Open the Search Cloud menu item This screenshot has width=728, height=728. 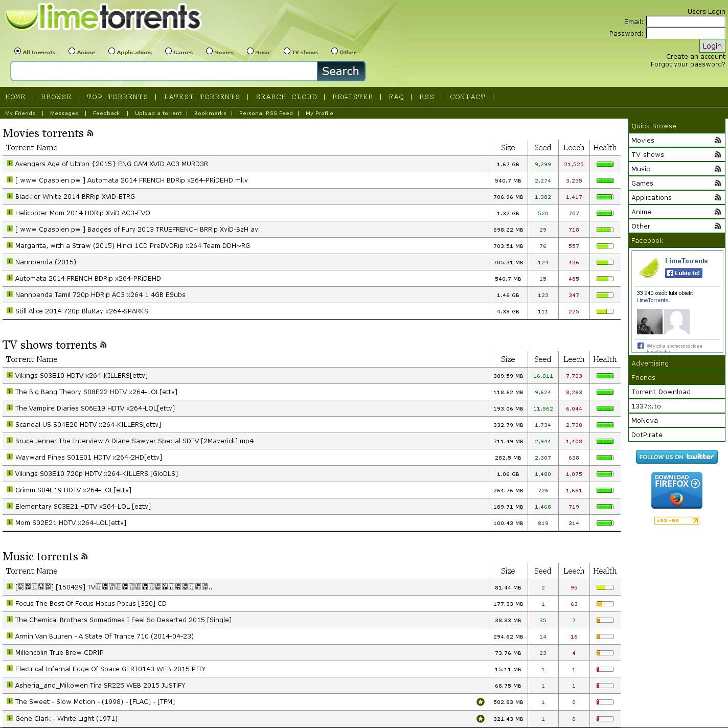click(x=286, y=97)
